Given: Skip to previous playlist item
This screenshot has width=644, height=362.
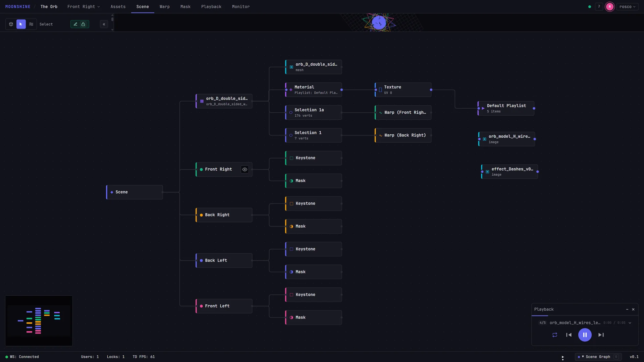Looking at the screenshot, I should 569,335.
